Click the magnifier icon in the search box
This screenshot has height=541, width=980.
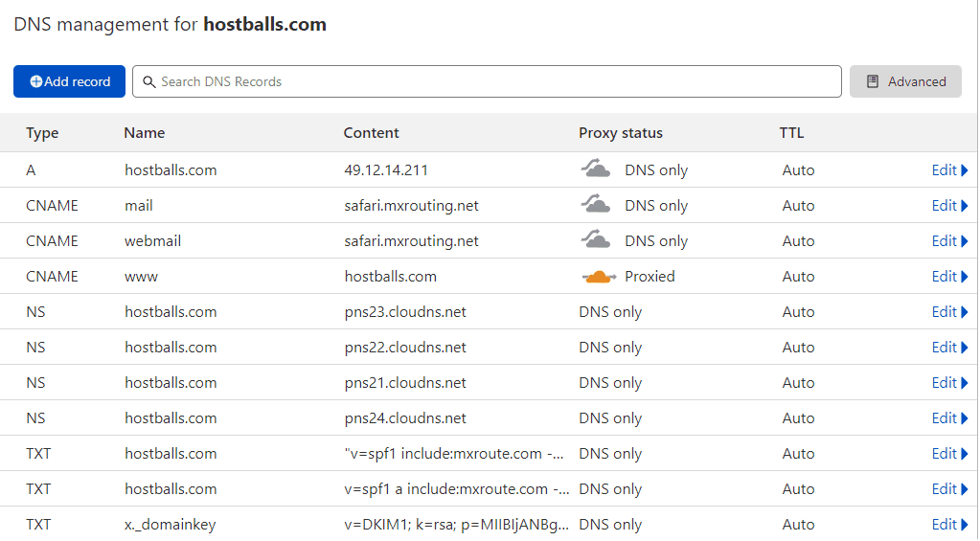(x=149, y=82)
